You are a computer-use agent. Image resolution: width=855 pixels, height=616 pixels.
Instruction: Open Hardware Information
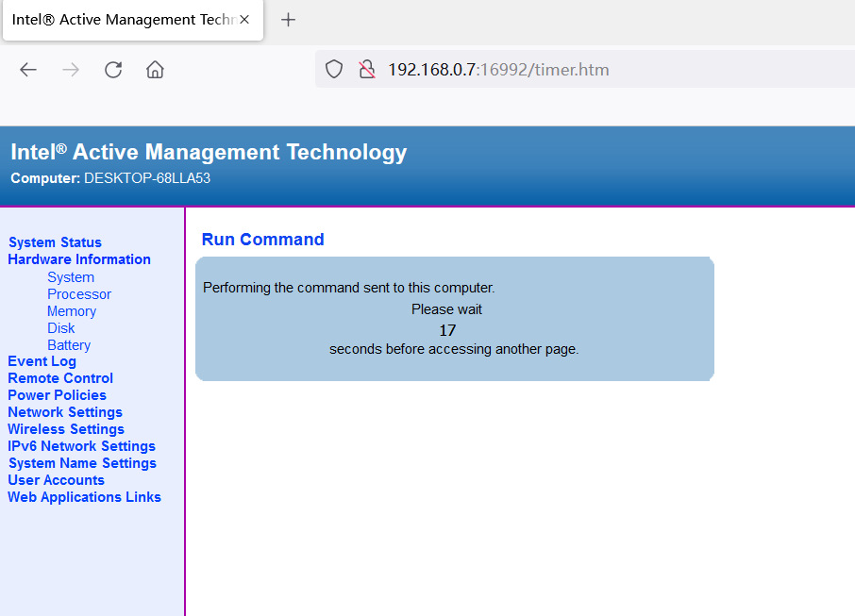(x=78, y=258)
